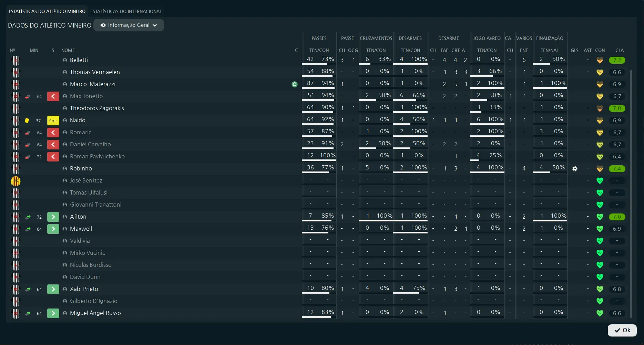Click Marco Materazzi's 94% pass completion
The image size is (644, 345).
point(327,83)
